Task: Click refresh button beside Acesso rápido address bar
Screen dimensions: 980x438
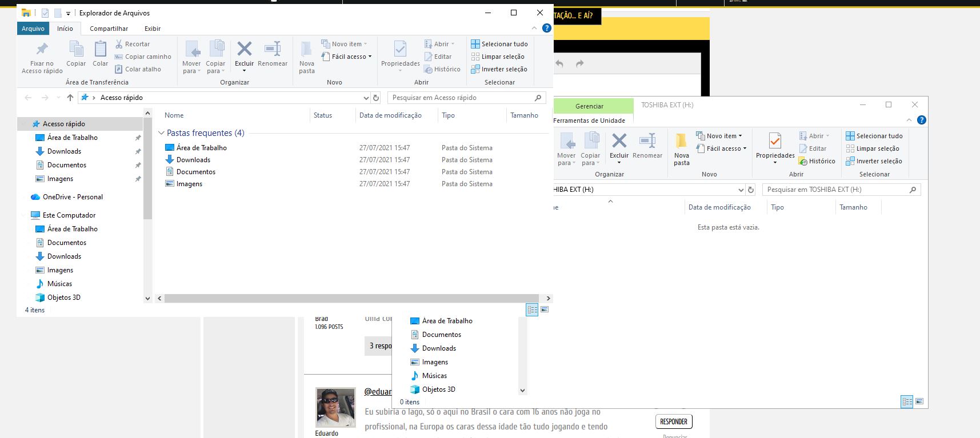Action: (x=376, y=98)
